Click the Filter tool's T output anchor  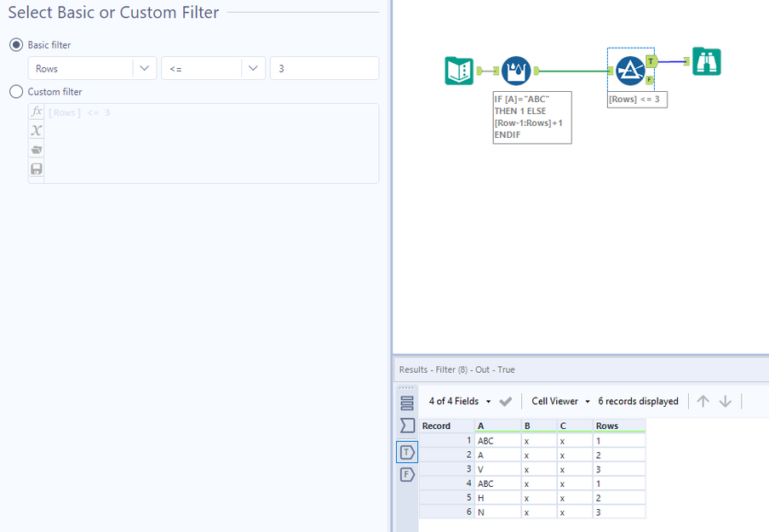651,62
